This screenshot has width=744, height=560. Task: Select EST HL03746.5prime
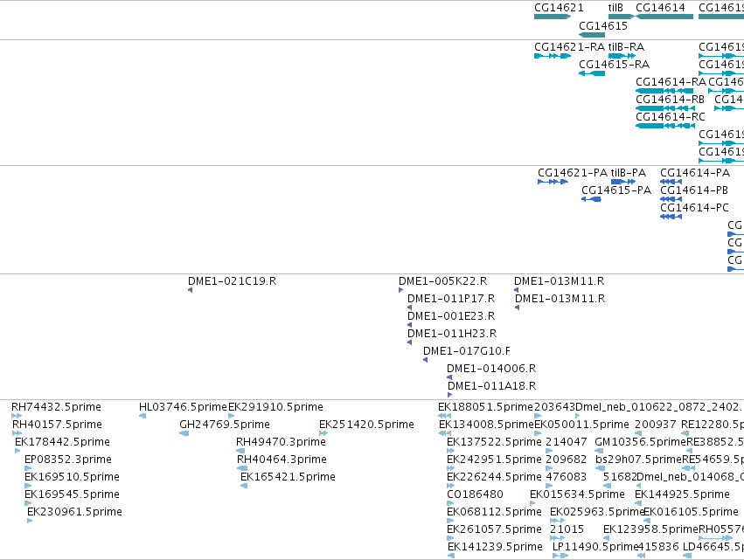143,416
